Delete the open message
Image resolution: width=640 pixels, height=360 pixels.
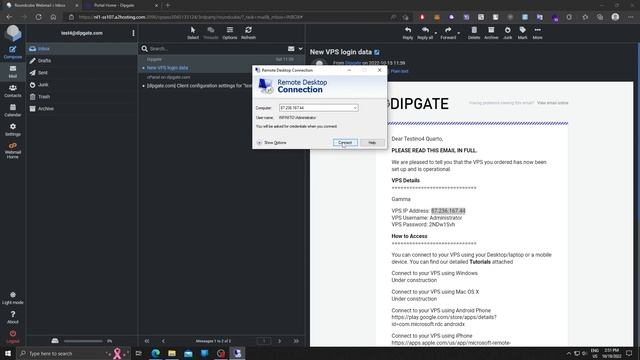coord(474,33)
